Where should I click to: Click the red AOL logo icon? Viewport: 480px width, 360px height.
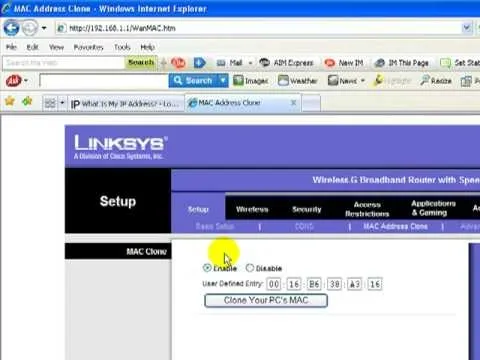pos(13,81)
